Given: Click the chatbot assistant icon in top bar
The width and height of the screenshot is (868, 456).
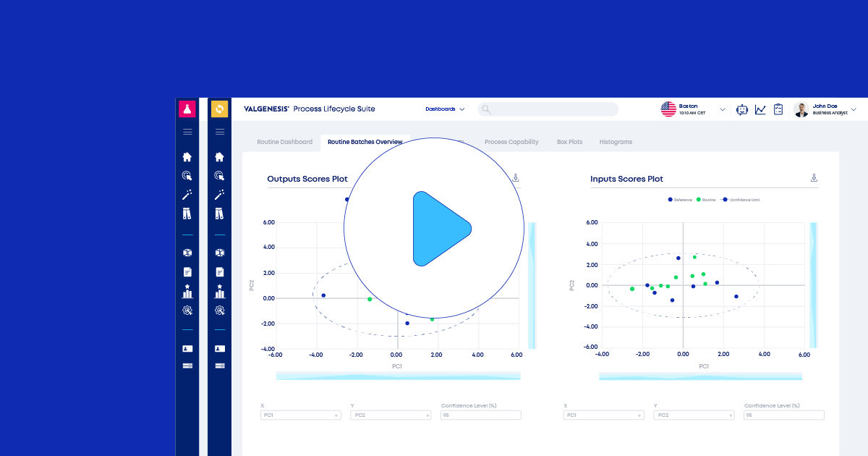Looking at the screenshot, I should click(x=741, y=109).
